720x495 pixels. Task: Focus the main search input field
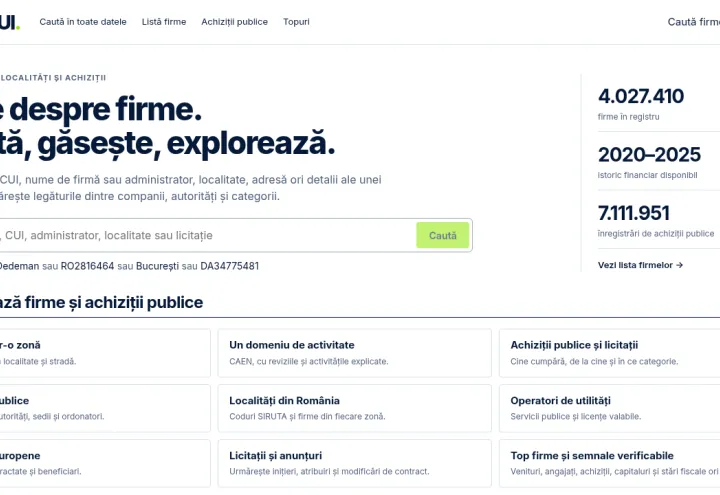click(207, 235)
